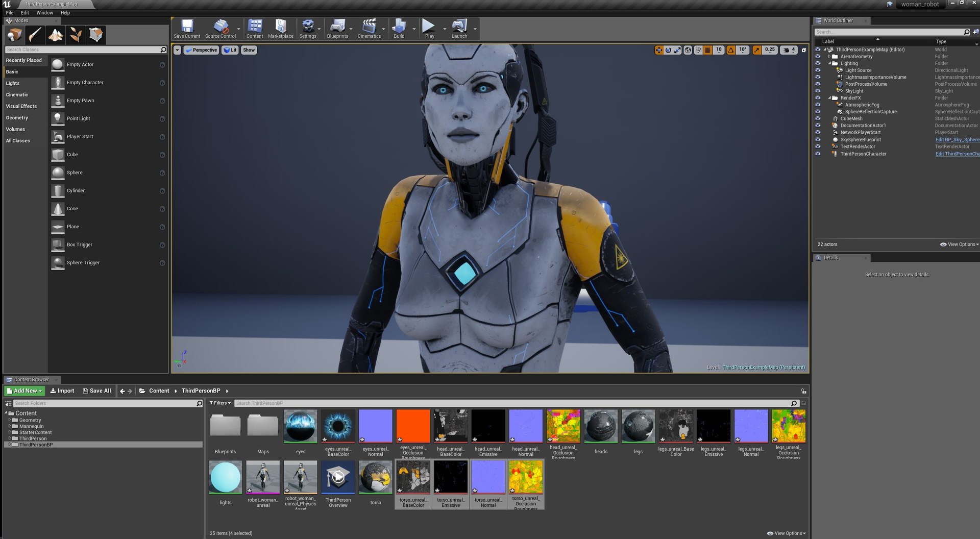Open the viewport options dropdown arrow

click(177, 50)
